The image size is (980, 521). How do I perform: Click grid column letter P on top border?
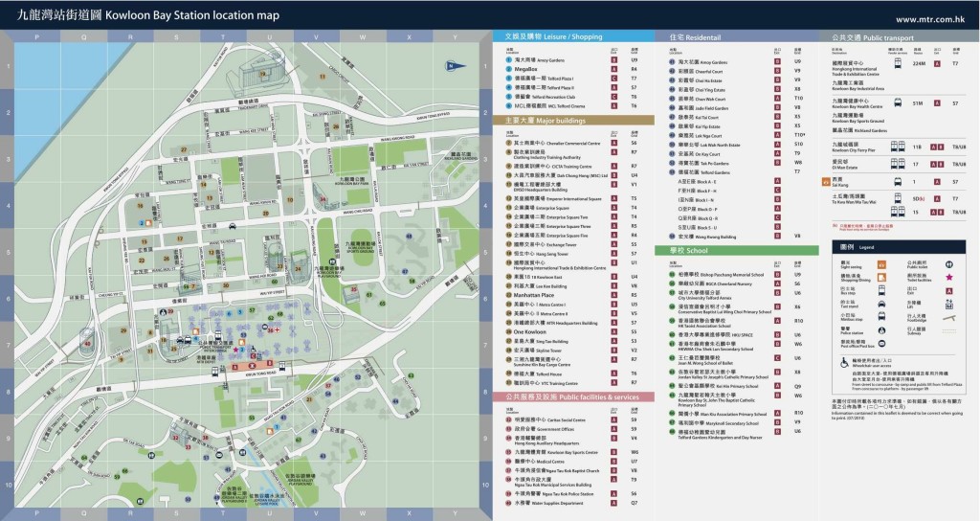[x=37, y=37]
